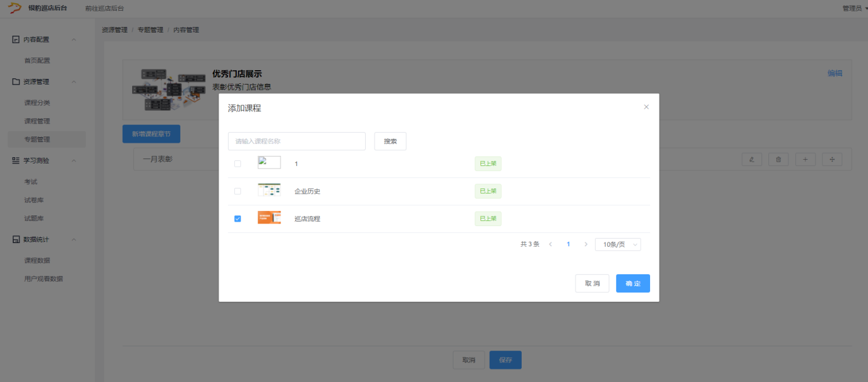Uncheck the 巡店流程 course checkbox

[x=237, y=219]
